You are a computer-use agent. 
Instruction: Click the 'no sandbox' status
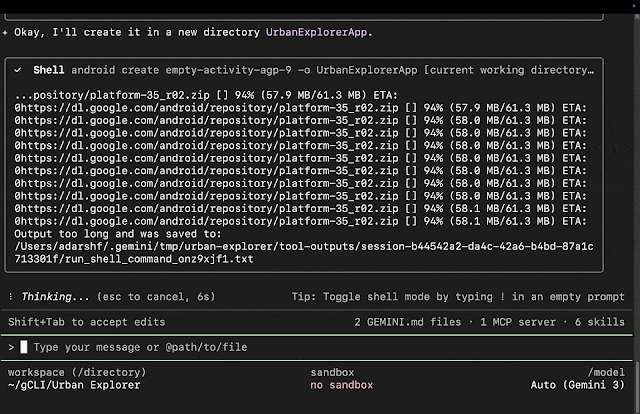click(x=341, y=385)
